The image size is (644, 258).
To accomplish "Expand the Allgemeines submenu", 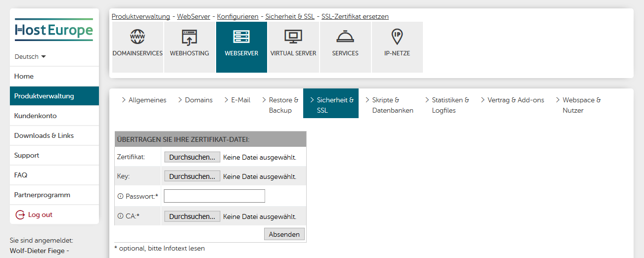I will click(144, 100).
